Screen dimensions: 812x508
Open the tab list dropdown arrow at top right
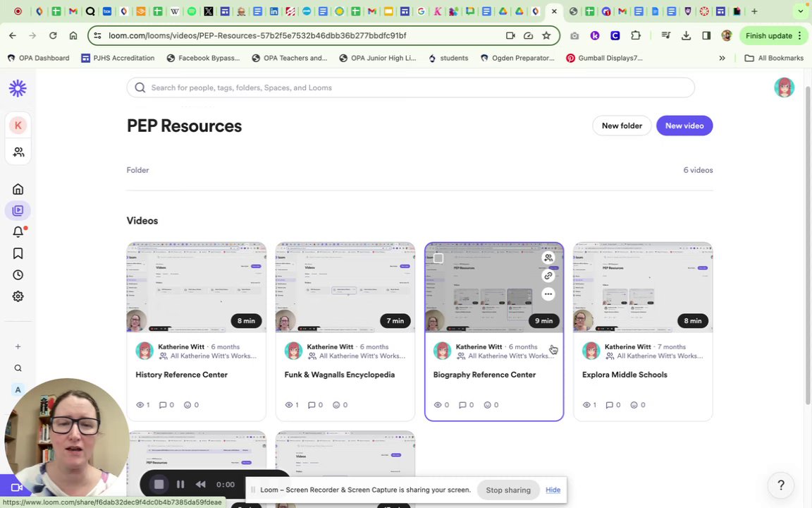coord(800,11)
